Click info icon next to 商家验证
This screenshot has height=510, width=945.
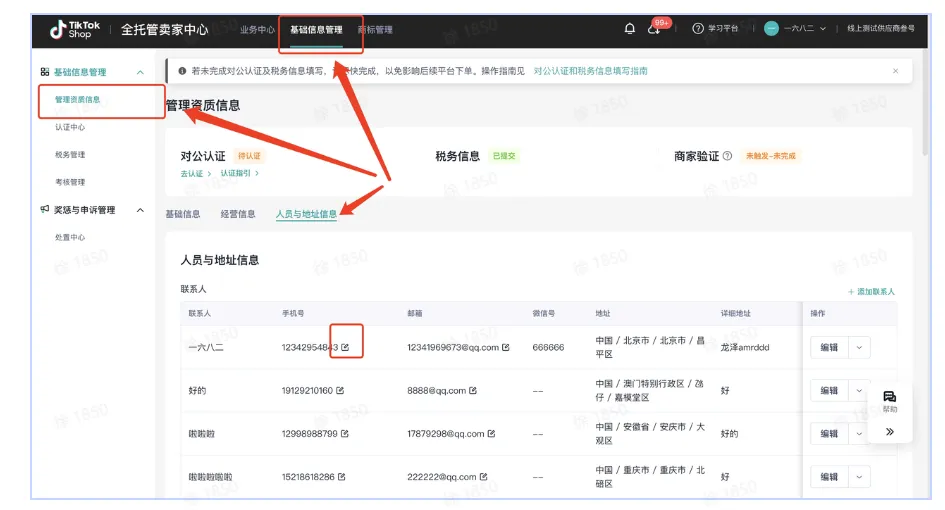coord(727,156)
